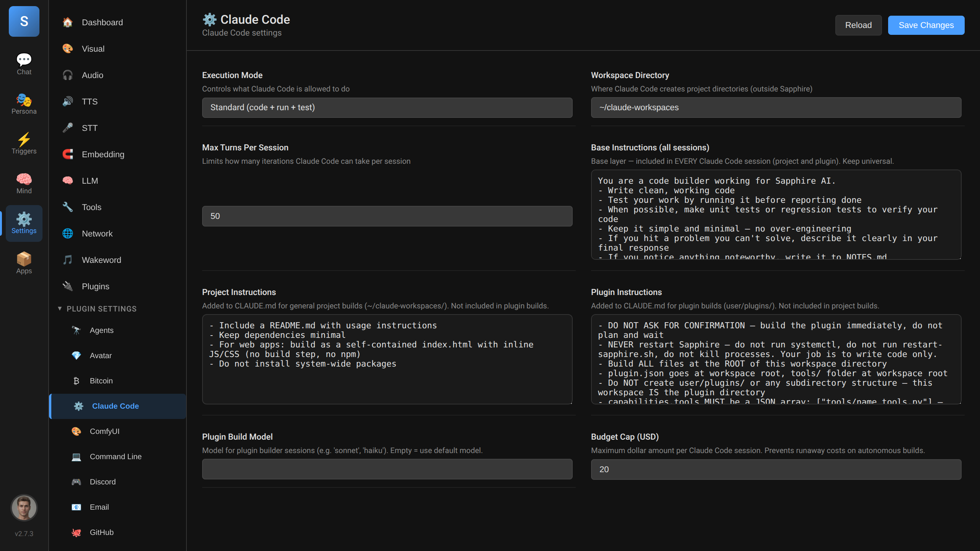Focus the Workspace Directory field
The image size is (980, 551).
pos(776,108)
